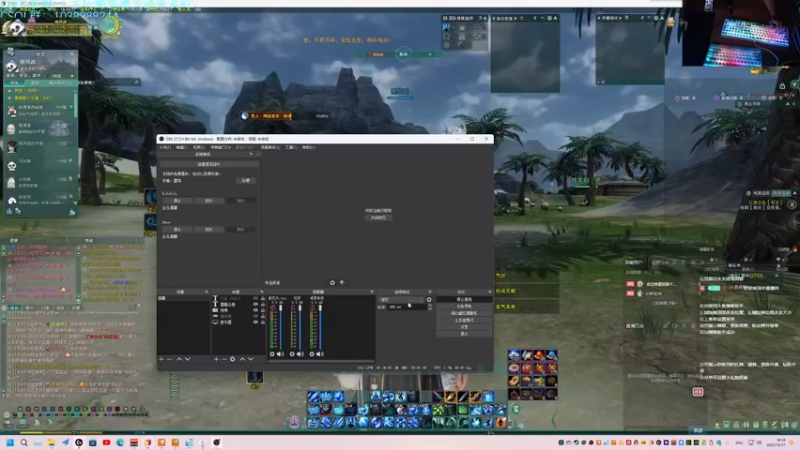Click the filters icon below the preview

coord(342,283)
